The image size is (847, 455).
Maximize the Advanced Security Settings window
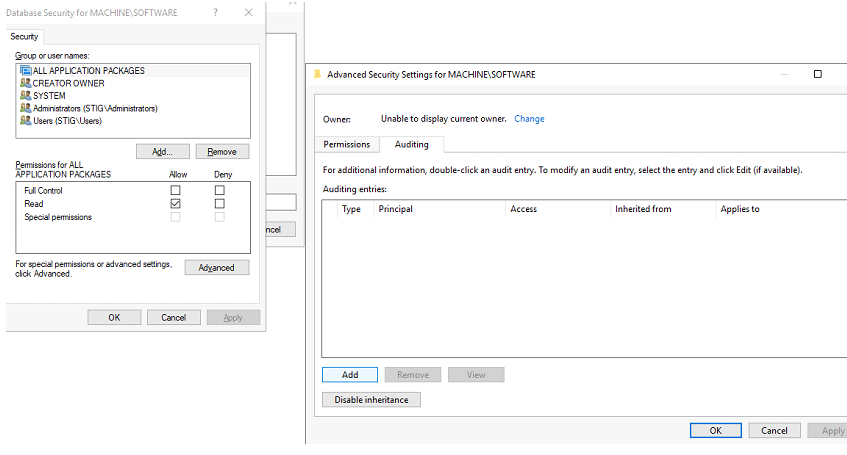(817, 74)
